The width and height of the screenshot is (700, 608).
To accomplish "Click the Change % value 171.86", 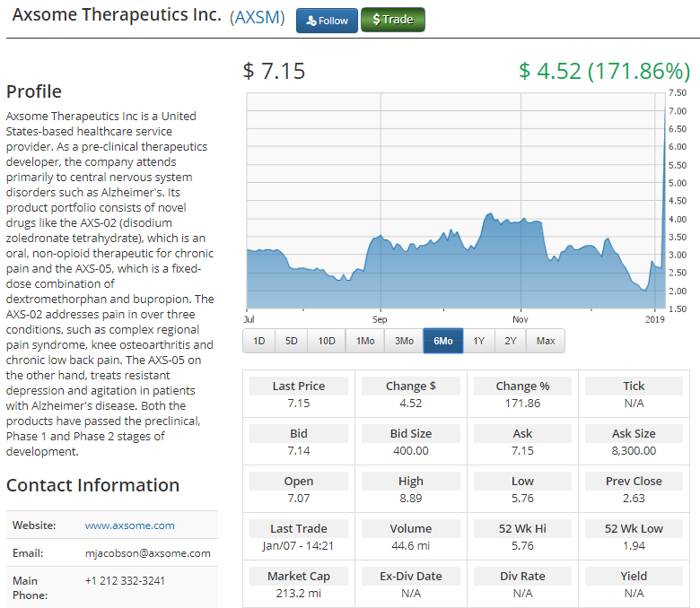I will (x=523, y=404).
